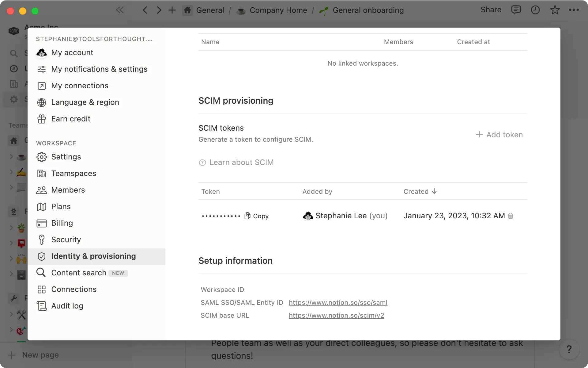Screen dimensions: 588x368
Task: Switch to Identity & provisioning settings
Action: pos(93,256)
